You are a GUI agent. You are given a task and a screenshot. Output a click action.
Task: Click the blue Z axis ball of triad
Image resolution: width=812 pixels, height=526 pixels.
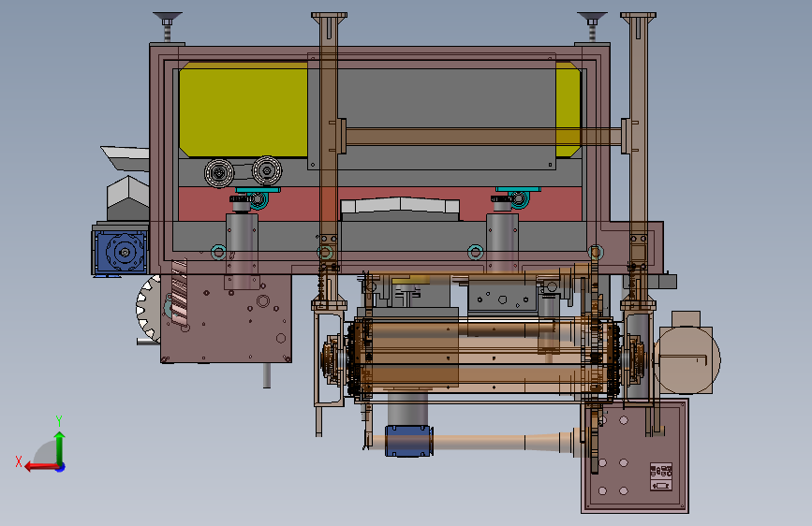coord(61,467)
